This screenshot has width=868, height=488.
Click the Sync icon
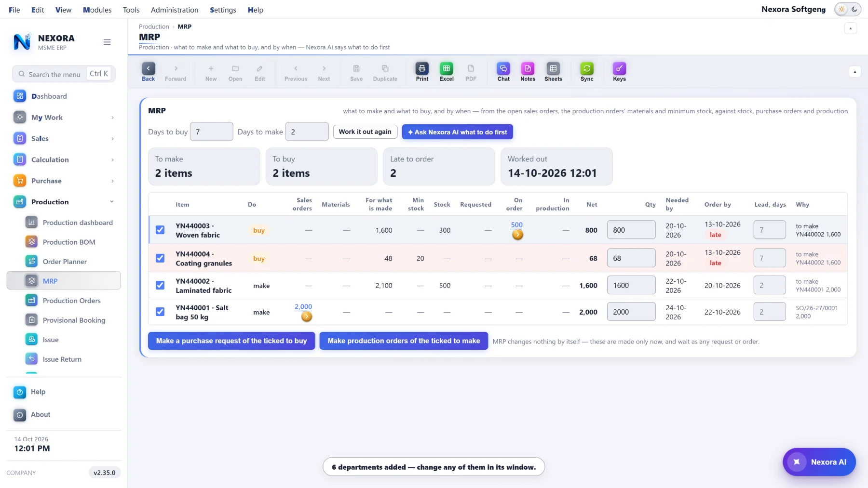(587, 72)
